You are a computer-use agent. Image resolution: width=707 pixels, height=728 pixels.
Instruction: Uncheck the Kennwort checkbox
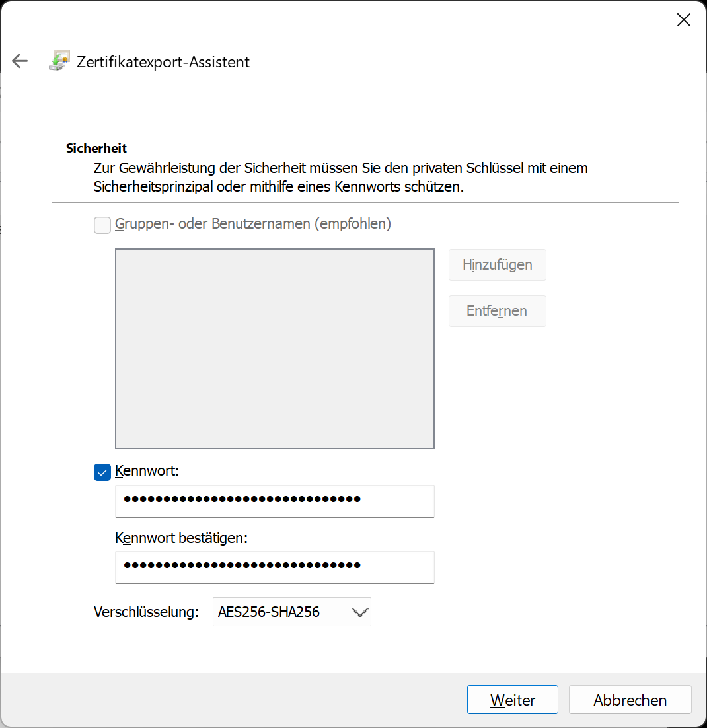(x=102, y=472)
